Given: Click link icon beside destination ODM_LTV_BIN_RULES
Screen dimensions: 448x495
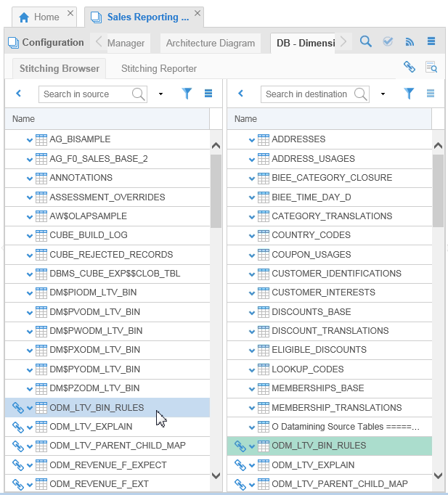Looking at the screenshot, I should pos(240,446).
